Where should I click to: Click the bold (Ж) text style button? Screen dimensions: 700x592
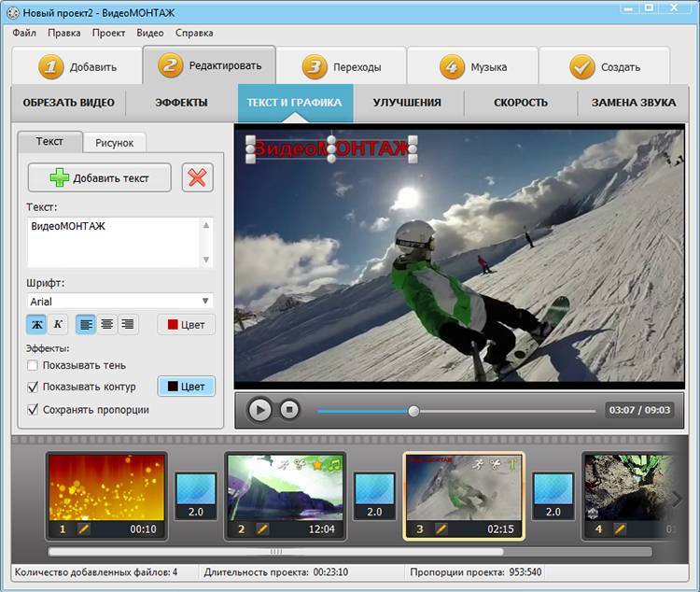(x=38, y=324)
